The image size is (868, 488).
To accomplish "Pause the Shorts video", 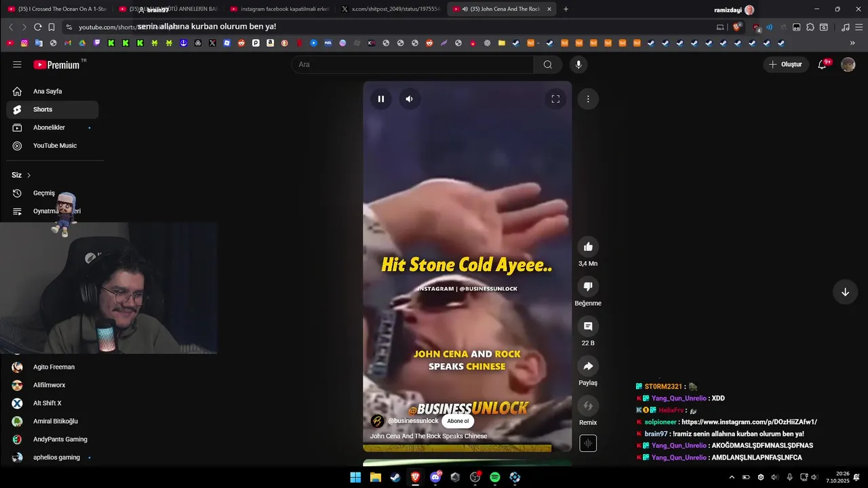I will pyautogui.click(x=381, y=99).
